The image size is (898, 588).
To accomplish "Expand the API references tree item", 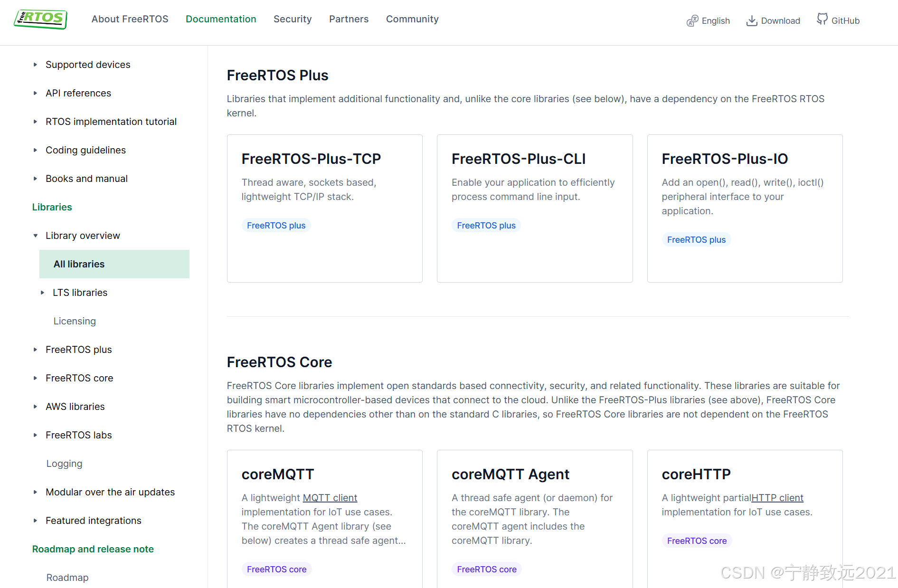I will pos(35,93).
